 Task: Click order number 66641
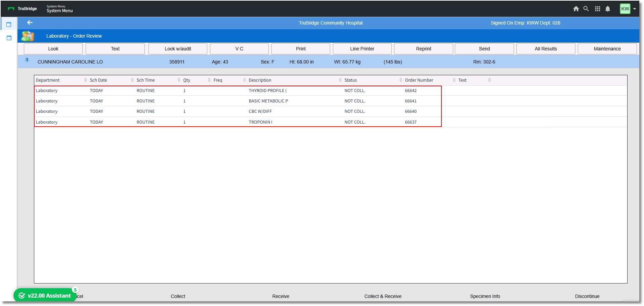[411, 101]
